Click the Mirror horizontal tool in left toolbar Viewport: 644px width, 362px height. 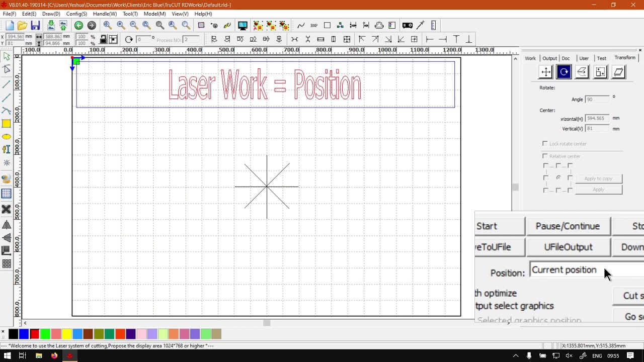[7, 225]
